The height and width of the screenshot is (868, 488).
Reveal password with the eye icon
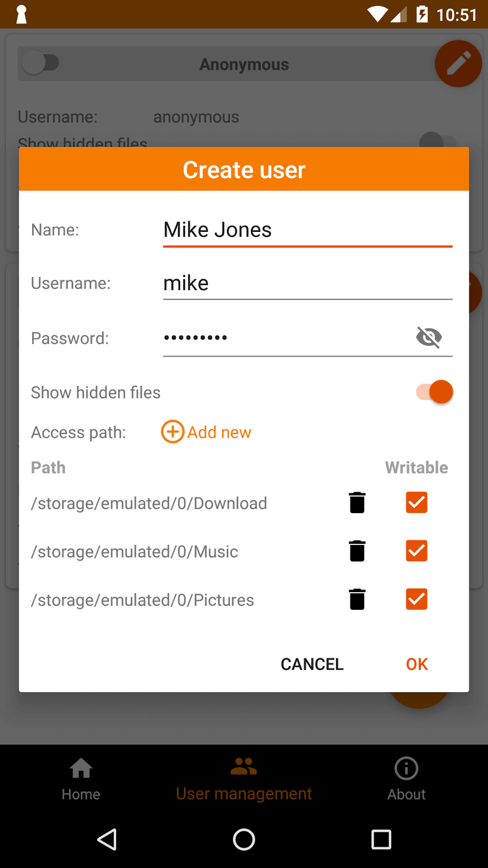(429, 337)
